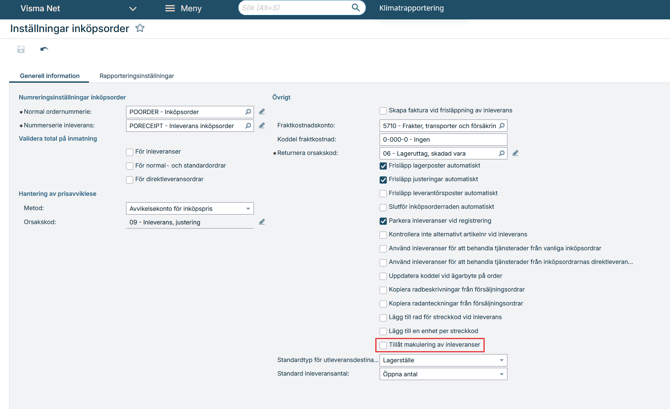This screenshot has width=670, height=409.
Task: Enable 'Frisläpp leverantörsposter automatiskt'
Action: coord(383,193)
